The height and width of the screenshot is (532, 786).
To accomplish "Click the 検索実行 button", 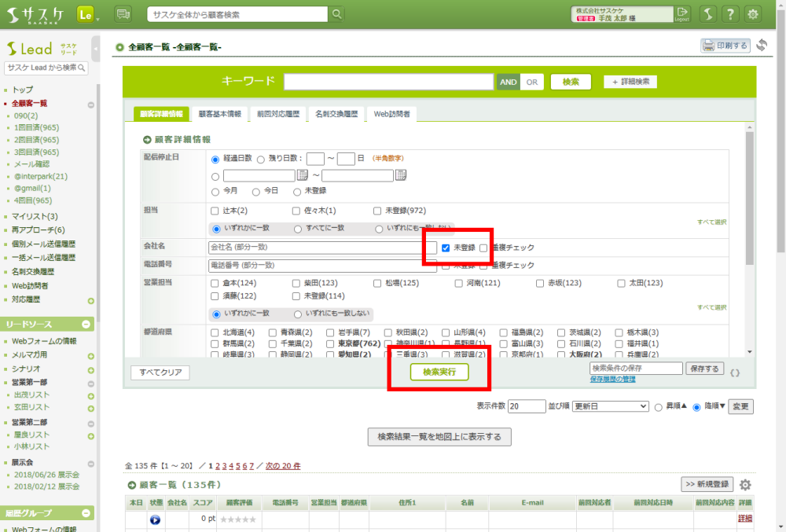I will (439, 372).
